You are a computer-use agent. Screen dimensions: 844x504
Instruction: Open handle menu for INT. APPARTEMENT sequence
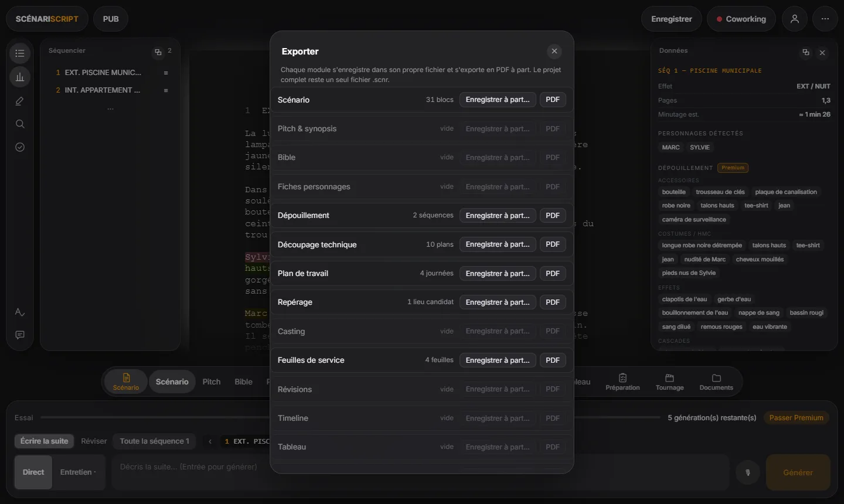pos(166,90)
